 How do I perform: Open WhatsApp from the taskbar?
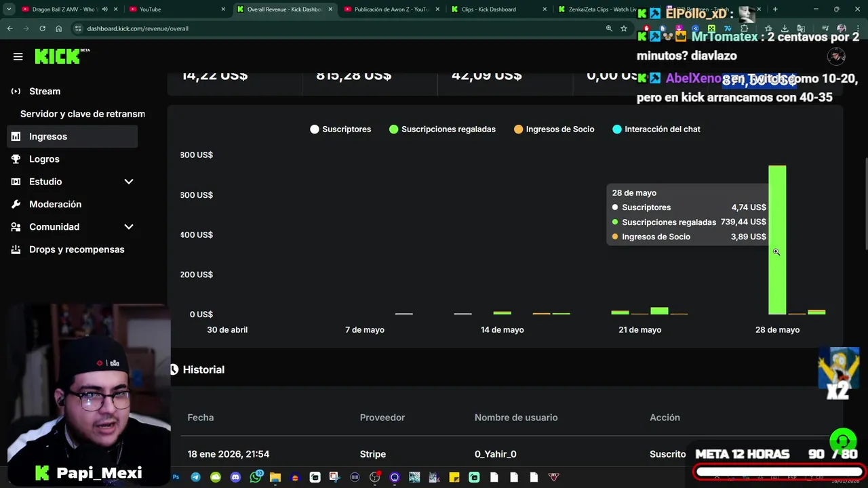256,477
